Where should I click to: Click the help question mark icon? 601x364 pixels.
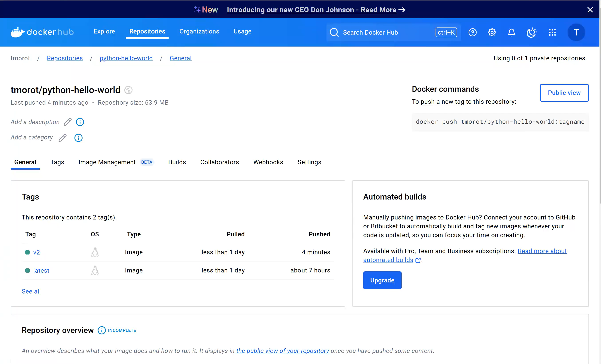tap(472, 32)
